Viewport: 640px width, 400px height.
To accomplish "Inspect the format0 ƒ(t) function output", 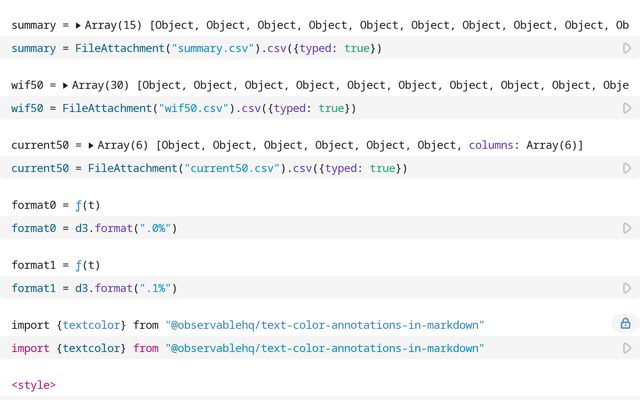I will [x=87, y=205].
